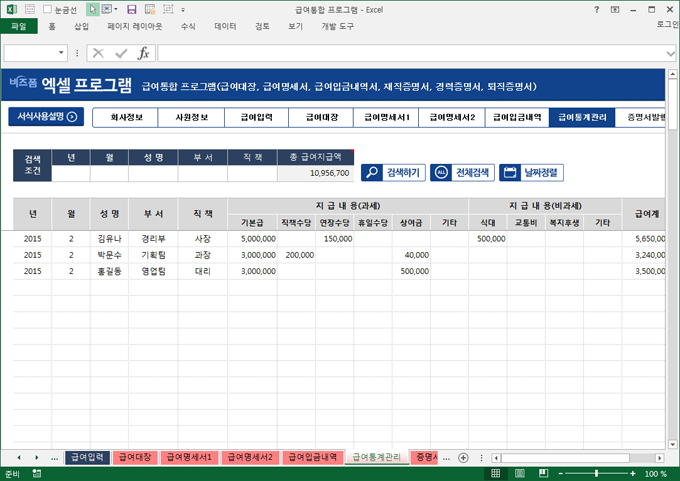Screen dimensions: 680x481
Task: Open the 파일 menu
Action: click(x=18, y=26)
